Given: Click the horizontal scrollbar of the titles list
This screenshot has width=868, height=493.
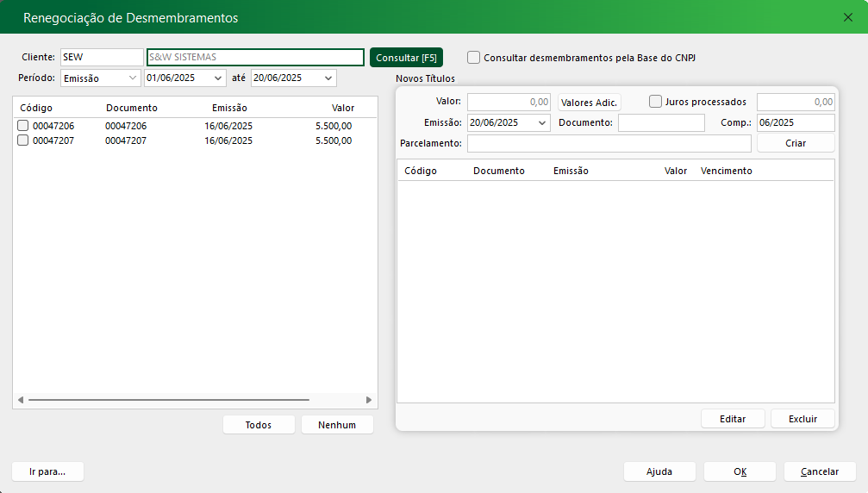Looking at the screenshot, I should coord(168,400).
